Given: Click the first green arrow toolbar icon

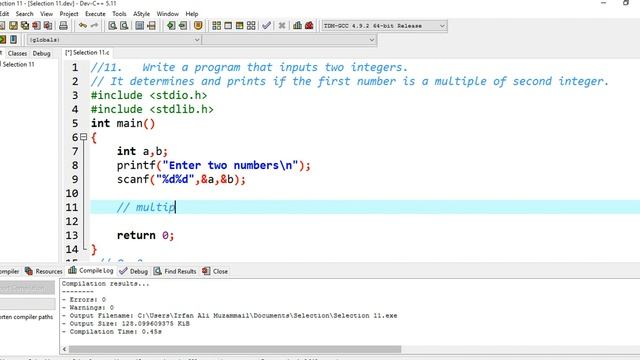Looking at the screenshot, I should [x=171, y=26].
